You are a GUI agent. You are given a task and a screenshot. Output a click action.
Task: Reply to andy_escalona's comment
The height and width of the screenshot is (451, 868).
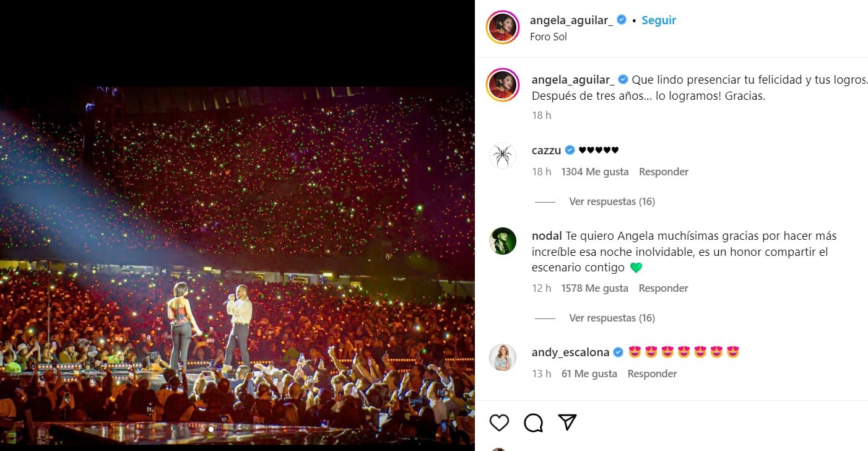[652, 374]
